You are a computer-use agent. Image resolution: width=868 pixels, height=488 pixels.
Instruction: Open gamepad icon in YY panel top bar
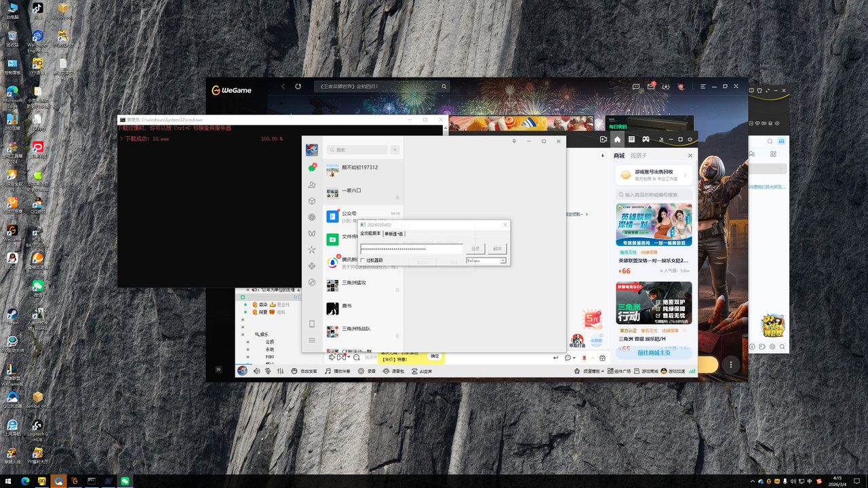[646, 139]
